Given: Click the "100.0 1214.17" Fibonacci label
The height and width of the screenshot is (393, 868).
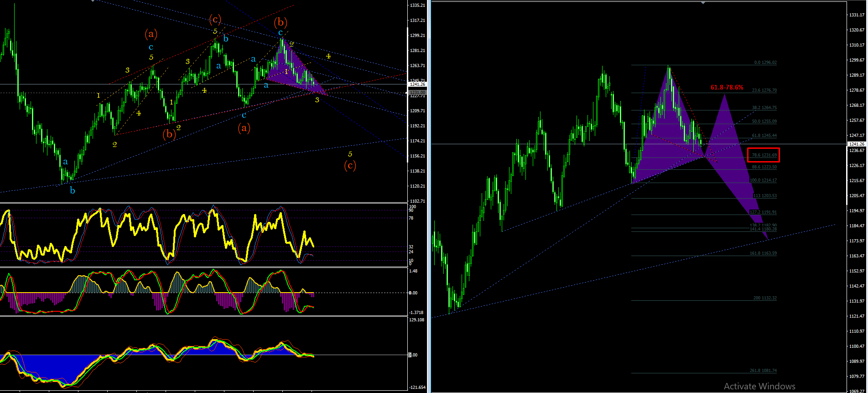Looking at the screenshot, I should (x=763, y=180).
